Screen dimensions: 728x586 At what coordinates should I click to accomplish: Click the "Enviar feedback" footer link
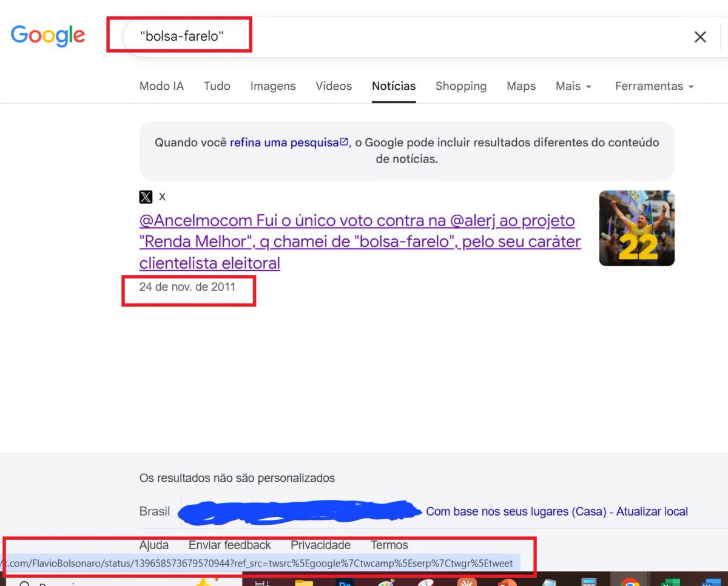(x=230, y=545)
